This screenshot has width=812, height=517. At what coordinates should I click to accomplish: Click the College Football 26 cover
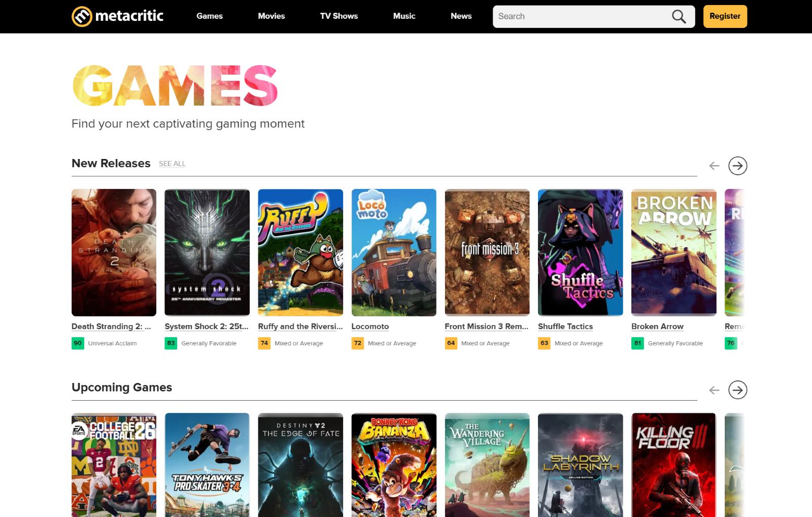click(114, 465)
